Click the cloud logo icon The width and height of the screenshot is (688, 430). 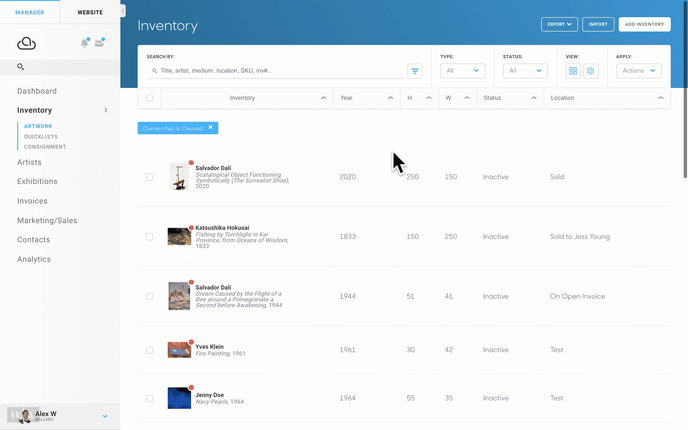point(26,43)
